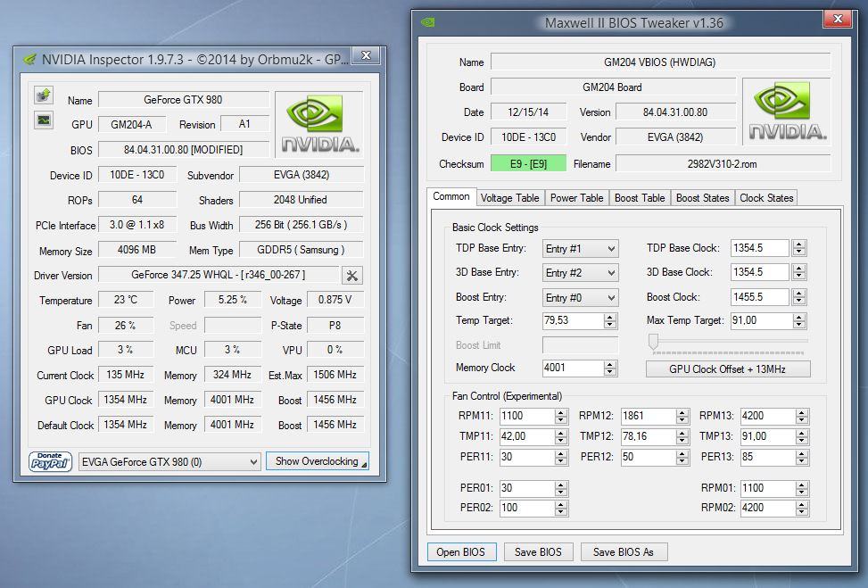Screen dimensions: 868x588
Task: Click the Show Overclocking button
Action: (318, 461)
